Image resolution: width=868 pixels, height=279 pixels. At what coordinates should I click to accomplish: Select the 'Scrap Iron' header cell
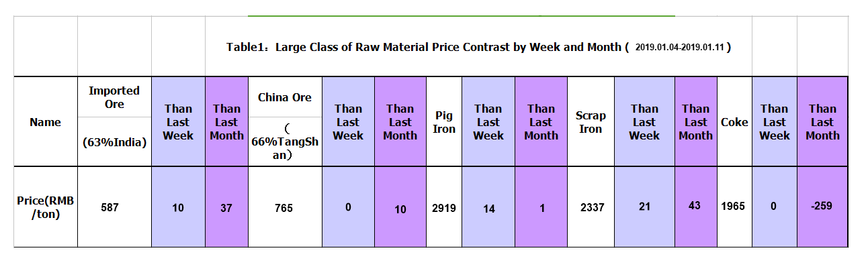[591, 122]
